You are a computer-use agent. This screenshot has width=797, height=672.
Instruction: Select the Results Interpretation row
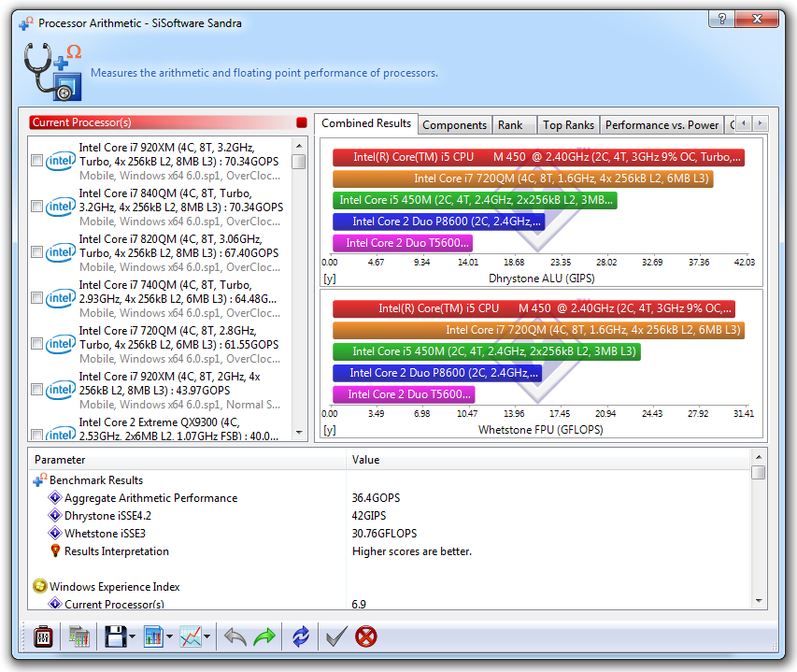pos(390,551)
